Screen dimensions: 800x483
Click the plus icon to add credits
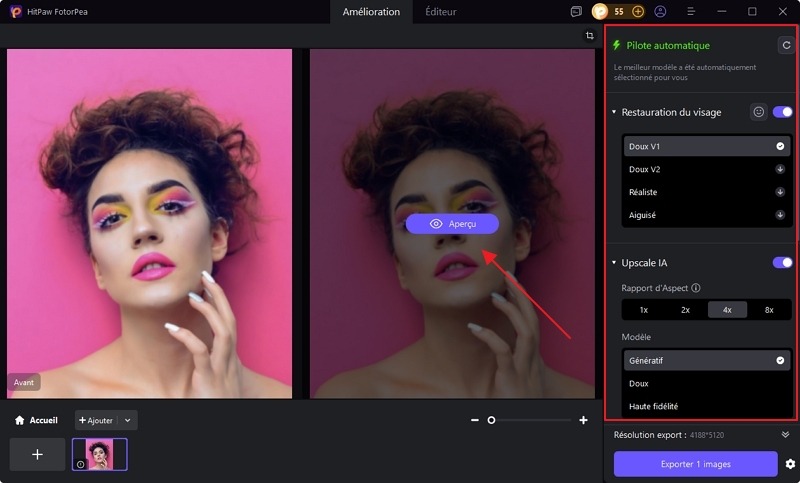[x=638, y=12]
